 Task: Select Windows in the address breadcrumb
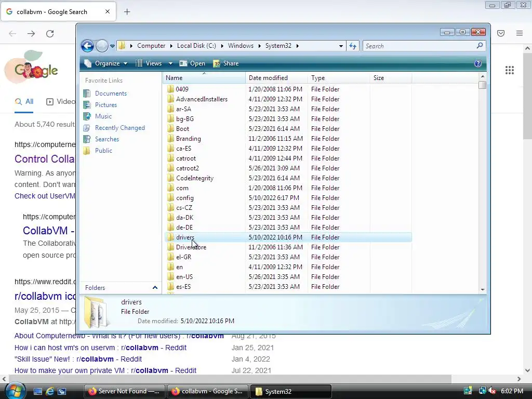click(241, 46)
